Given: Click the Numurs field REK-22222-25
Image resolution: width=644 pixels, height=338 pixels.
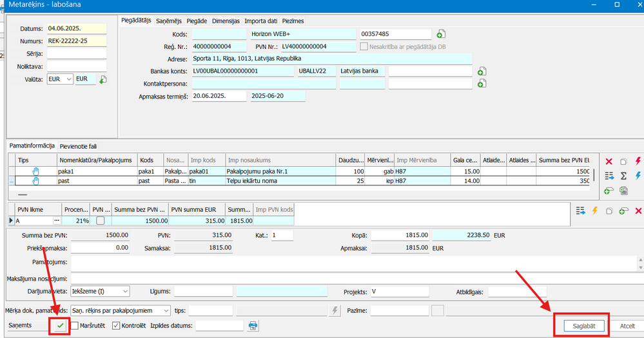Looking at the screenshot, I should click(77, 41).
